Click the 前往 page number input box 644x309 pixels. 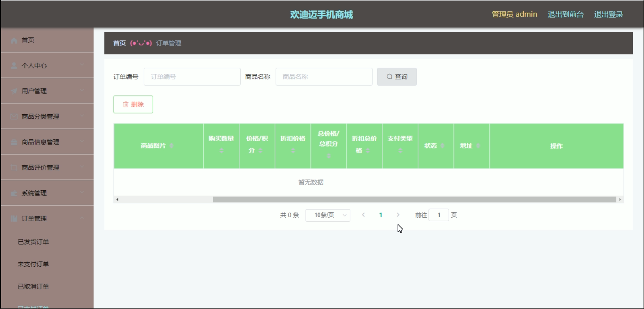[439, 215]
